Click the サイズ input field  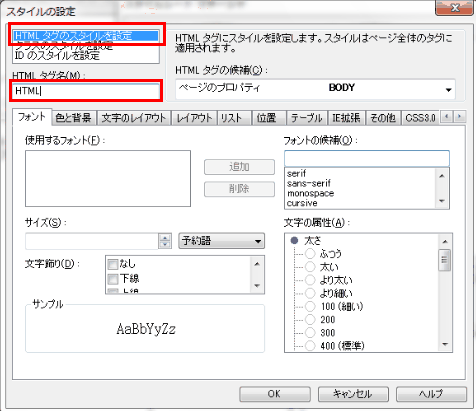click(92, 241)
